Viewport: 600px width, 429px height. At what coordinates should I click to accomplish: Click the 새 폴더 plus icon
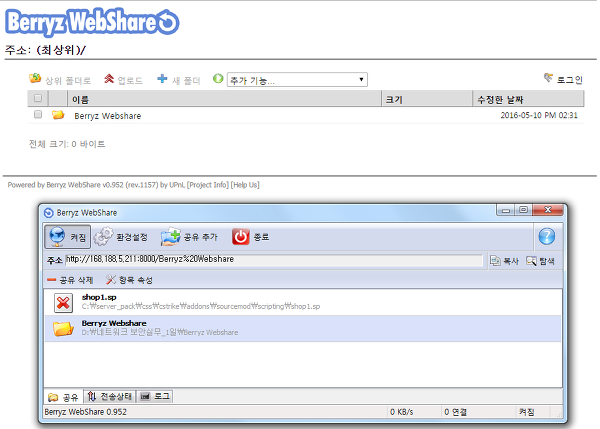(x=162, y=78)
